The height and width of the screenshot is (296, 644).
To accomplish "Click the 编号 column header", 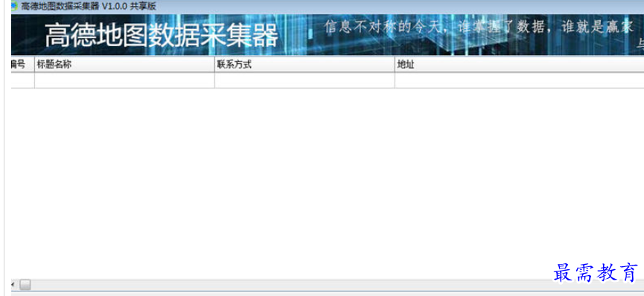I will [22, 65].
